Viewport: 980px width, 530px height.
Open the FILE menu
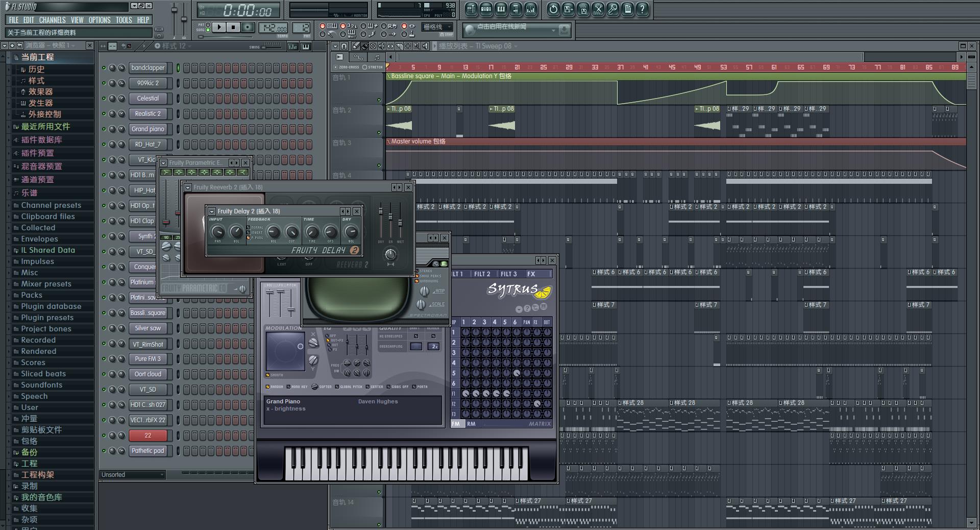pyautogui.click(x=14, y=20)
